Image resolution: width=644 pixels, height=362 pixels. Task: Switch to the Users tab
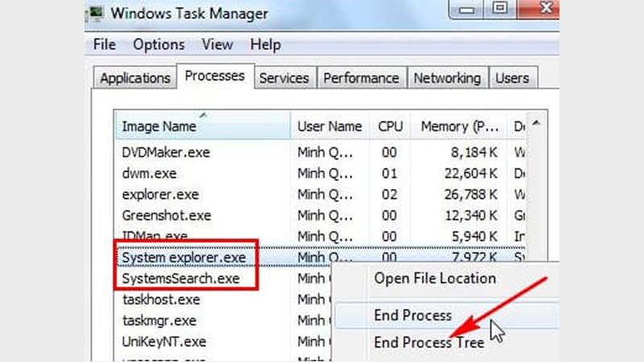(x=513, y=78)
